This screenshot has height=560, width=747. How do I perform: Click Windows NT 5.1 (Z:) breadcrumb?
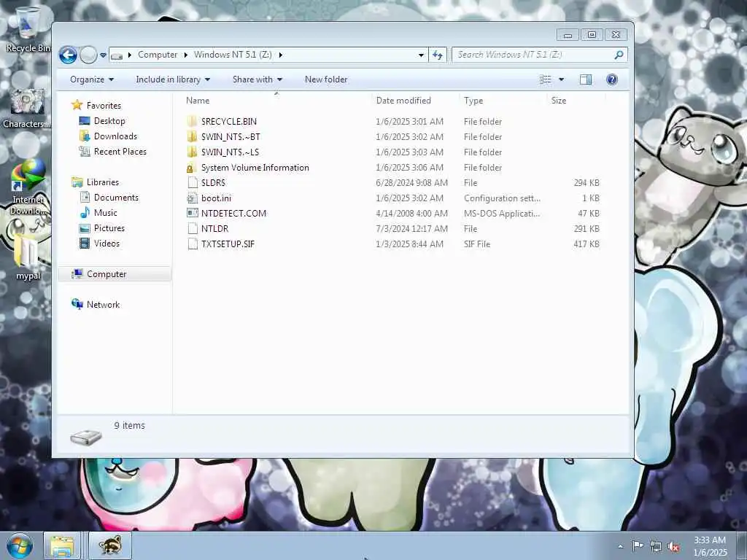click(233, 55)
